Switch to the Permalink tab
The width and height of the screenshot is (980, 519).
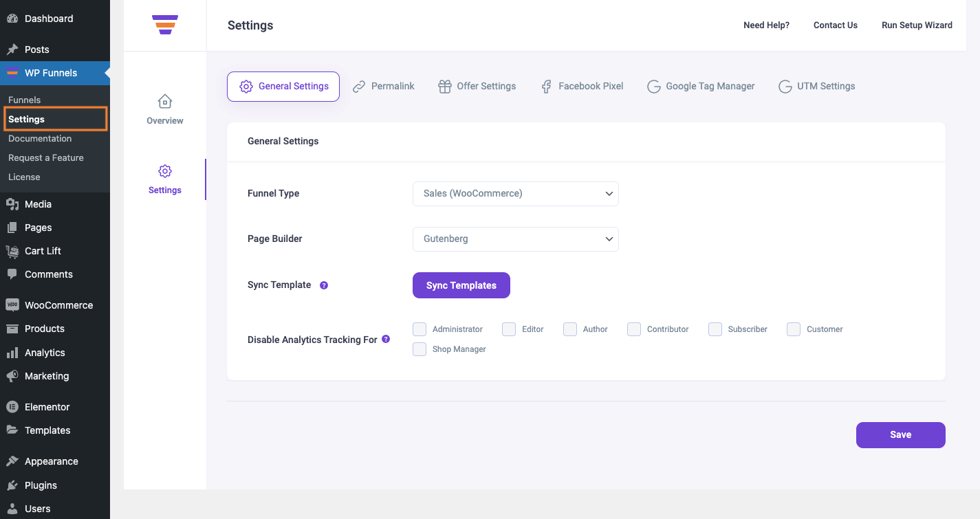tap(384, 87)
